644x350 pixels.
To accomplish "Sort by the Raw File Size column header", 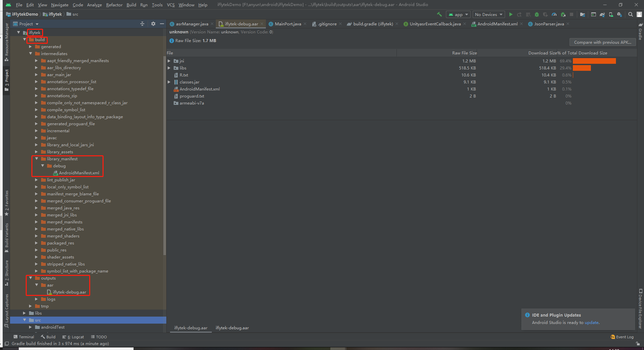I will [x=464, y=53].
